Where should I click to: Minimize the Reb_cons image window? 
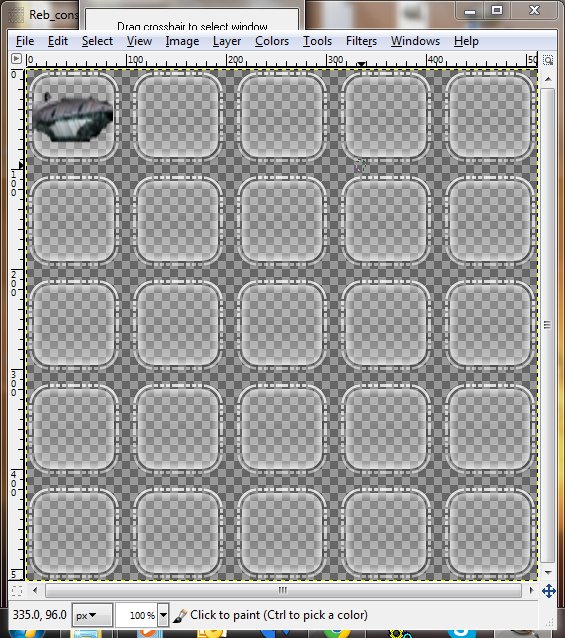click(x=470, y=11)
